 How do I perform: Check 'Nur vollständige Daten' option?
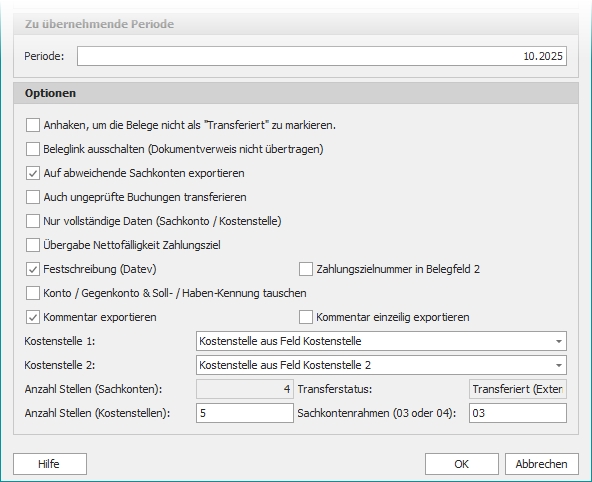[33, 221]
